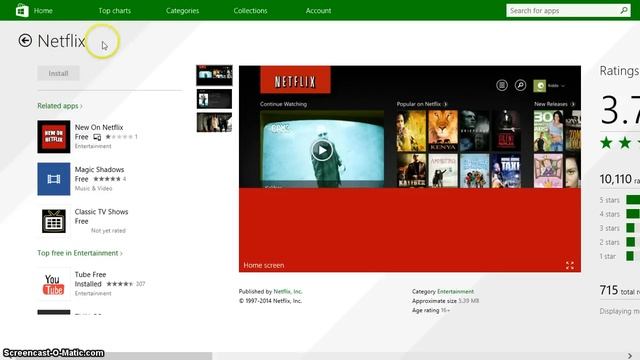Open the Top charts menu
The image size is (640, 360).
click(x=114, y=11)
